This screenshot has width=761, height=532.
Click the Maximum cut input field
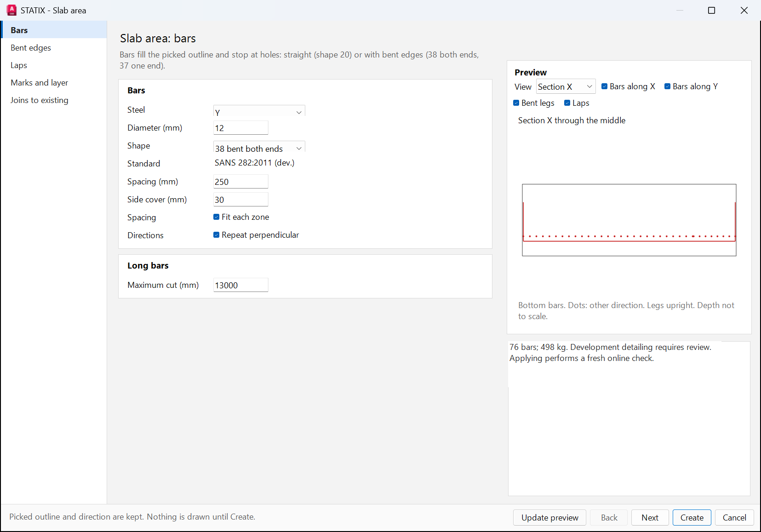241,285
